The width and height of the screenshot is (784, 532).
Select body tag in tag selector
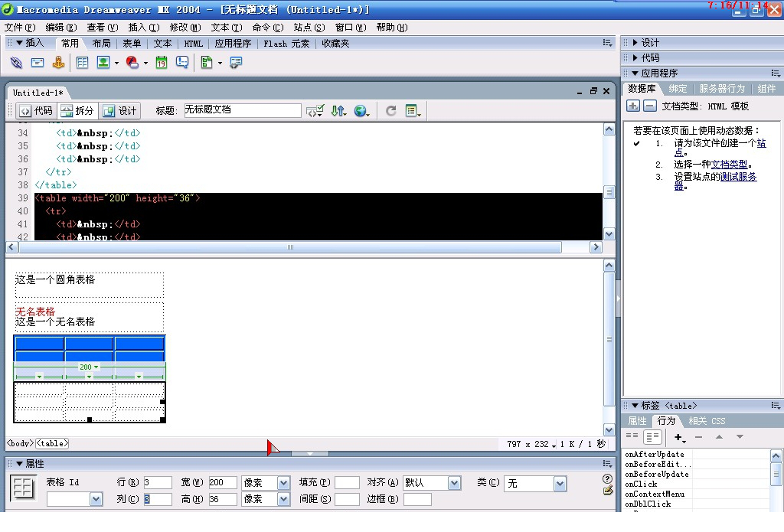point(20,443)
